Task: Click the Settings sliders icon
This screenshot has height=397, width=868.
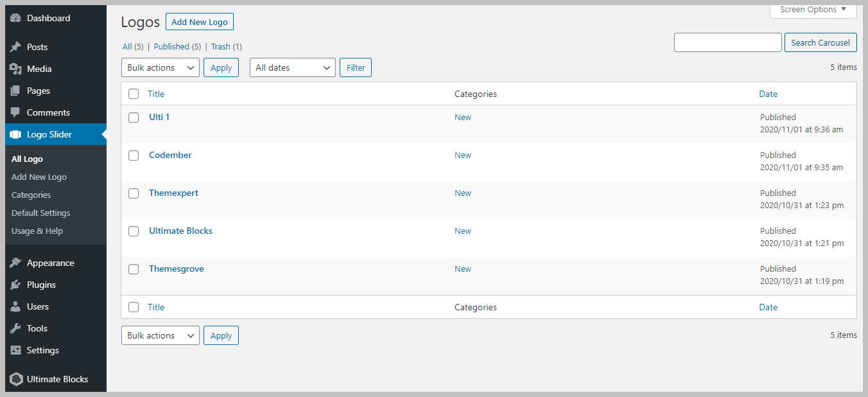Action: click(16, 350)
